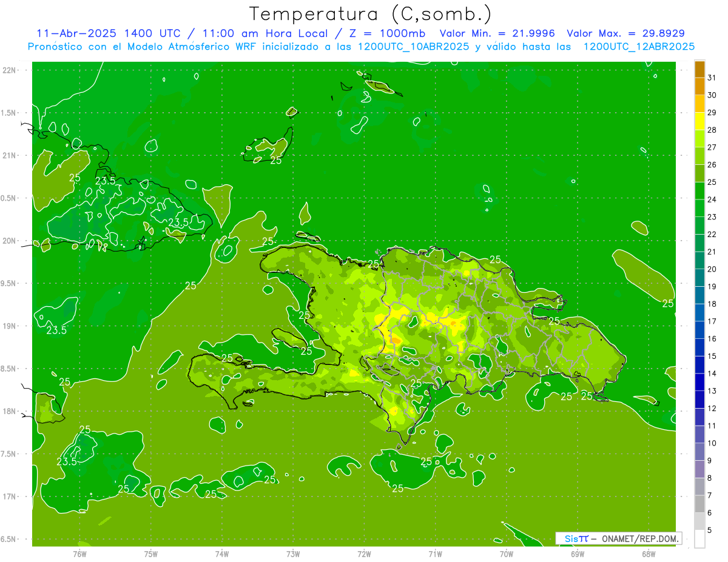Pick the orange swatch between legend 30 and 31

pos(699,86)
